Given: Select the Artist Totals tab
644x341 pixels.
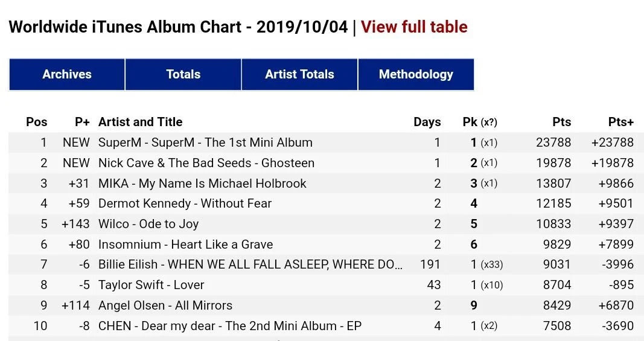Looking at the screenshot, I should pyautogui.click(x=299, y=75).
